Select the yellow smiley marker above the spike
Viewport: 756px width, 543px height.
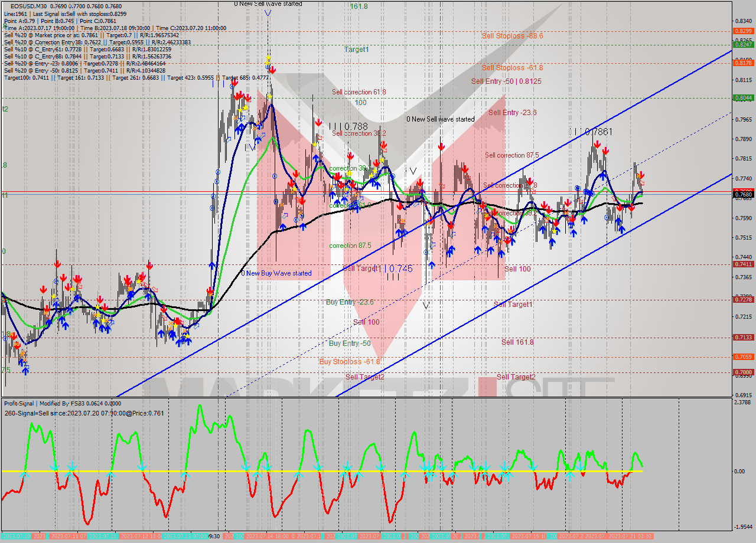pyautogui.click(x=268, y=58)
